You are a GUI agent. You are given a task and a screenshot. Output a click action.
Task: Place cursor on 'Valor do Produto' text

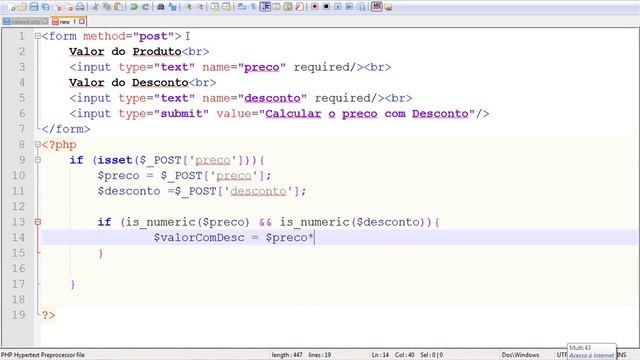click(x=125, y=52)
